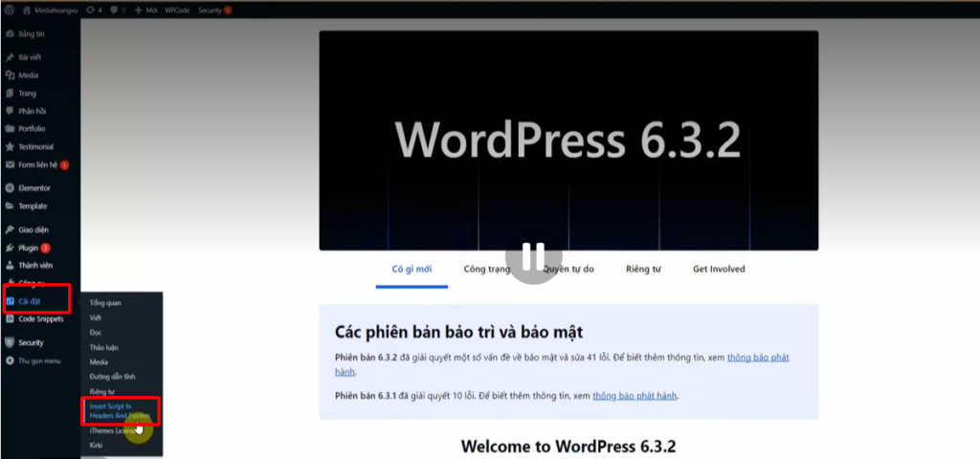The image size is (980, 459).
Task: Switch to the Quyền tự do tab
Action: tap(568, 269)
